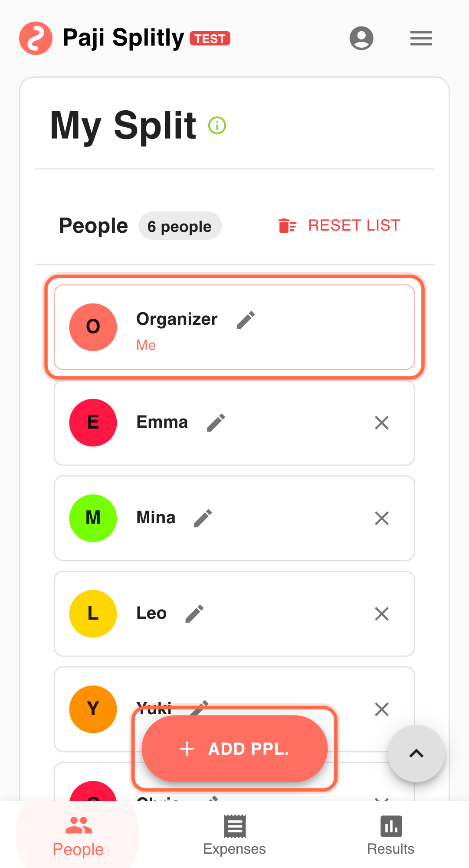The image size is (469, 868).
Task: Edit the Organizer name with pencil icon
Action: 246,320
